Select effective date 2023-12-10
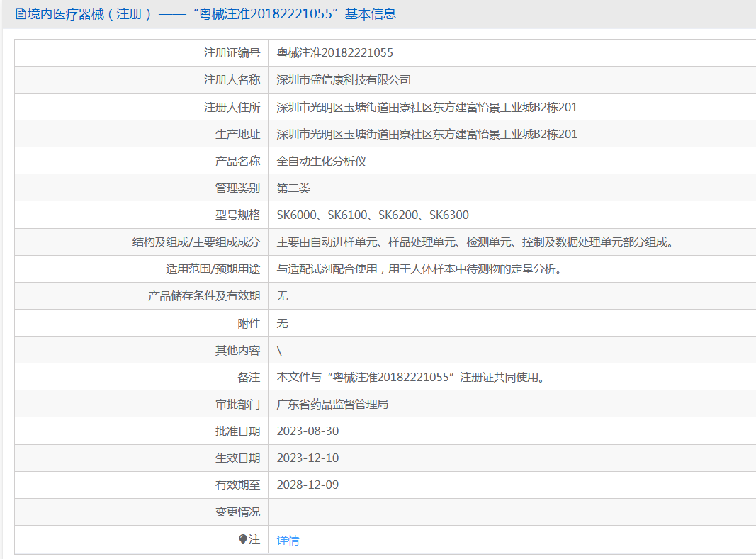 tap(308, 458)
